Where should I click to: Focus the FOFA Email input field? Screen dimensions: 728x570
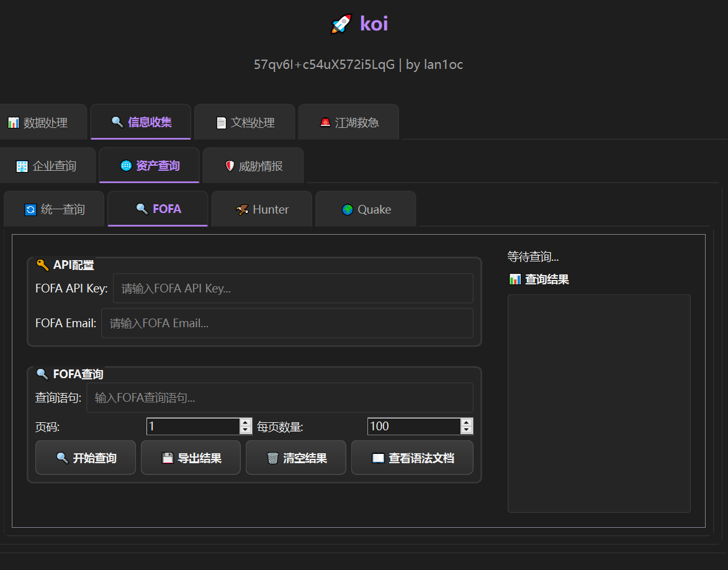[287, 323]
